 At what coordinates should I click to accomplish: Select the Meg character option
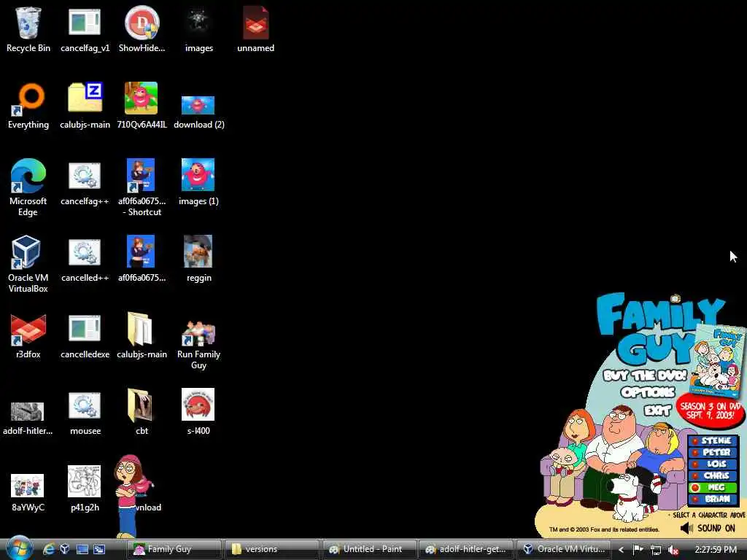[x=713, y=487]
